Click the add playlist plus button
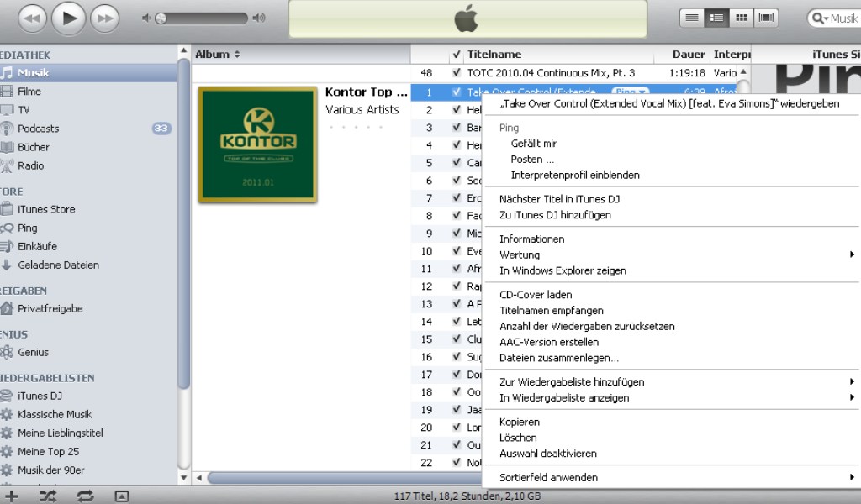 [x=11, y=496]
